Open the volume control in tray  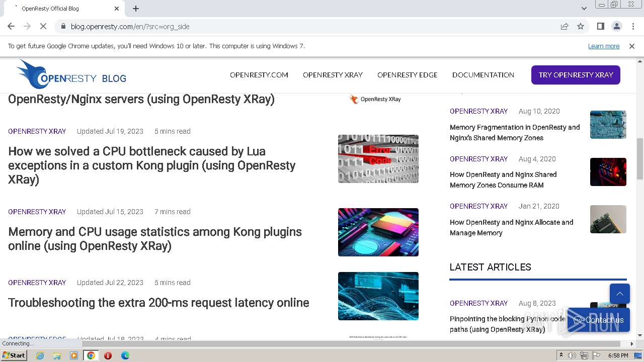[x=572, y=355]
